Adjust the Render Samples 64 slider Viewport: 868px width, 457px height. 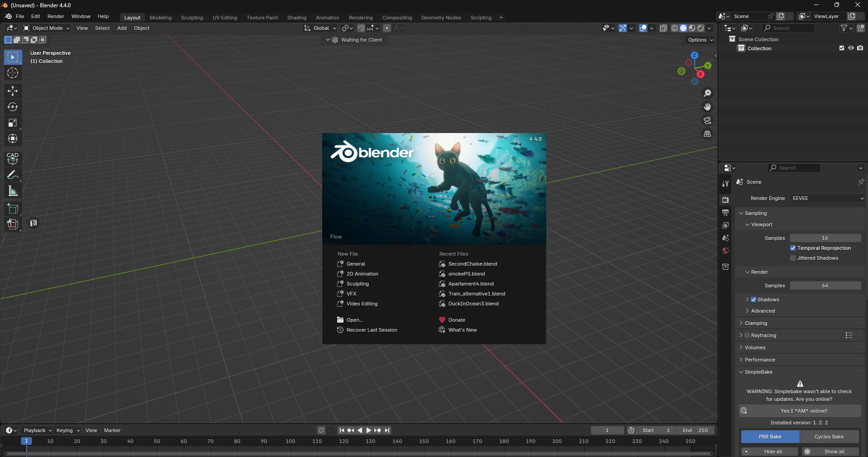[825, 286]
